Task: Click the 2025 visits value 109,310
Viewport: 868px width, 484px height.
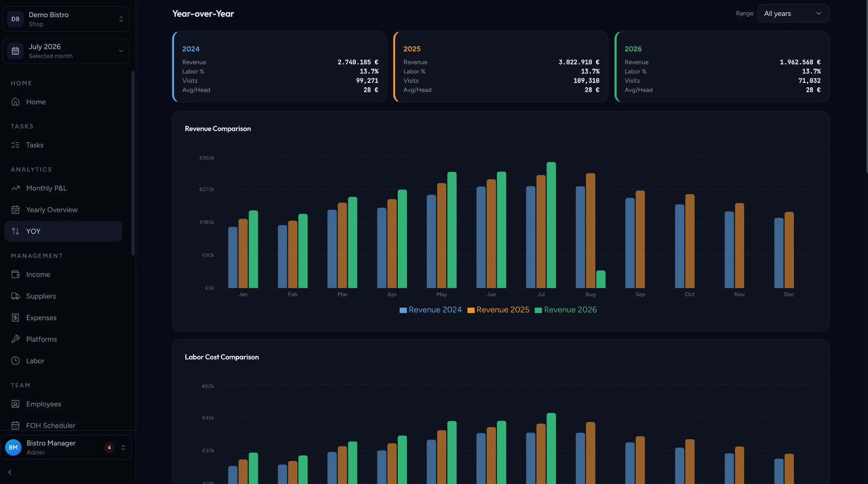Action: (x=586, y=81)
